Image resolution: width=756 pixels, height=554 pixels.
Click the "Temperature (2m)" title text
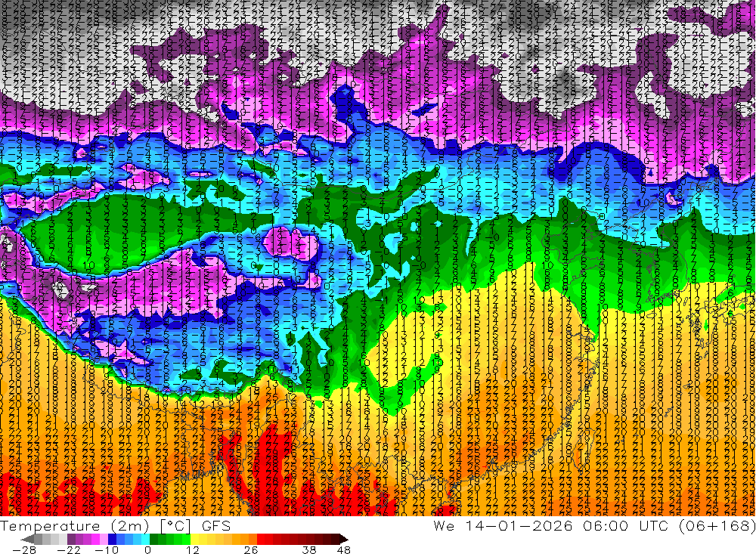(75, 526)
